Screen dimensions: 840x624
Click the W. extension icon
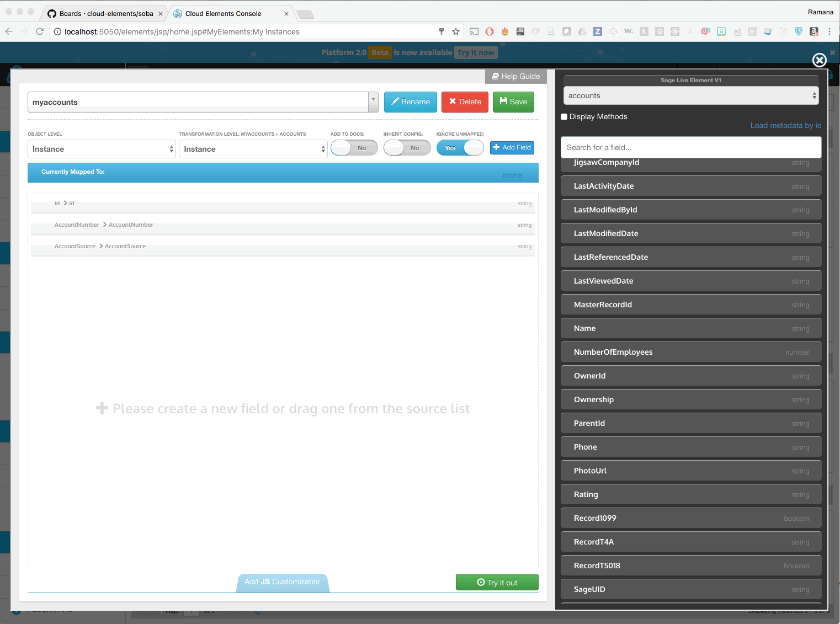629,31
